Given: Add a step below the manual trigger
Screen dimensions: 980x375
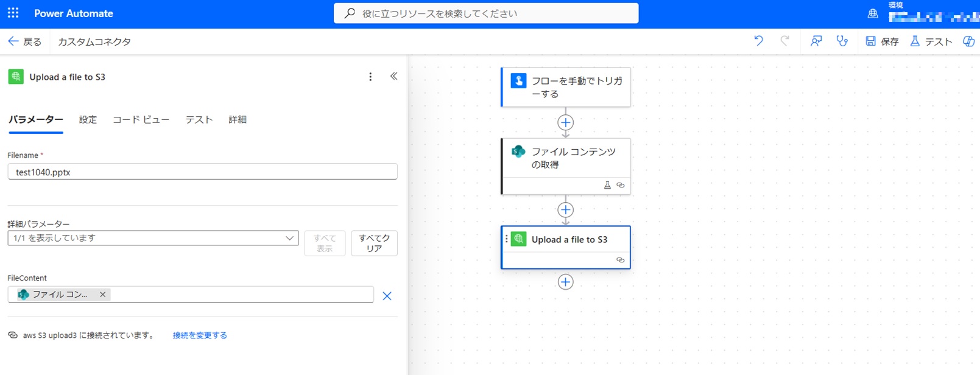Looking at the screenshot, I should point(565,122).
